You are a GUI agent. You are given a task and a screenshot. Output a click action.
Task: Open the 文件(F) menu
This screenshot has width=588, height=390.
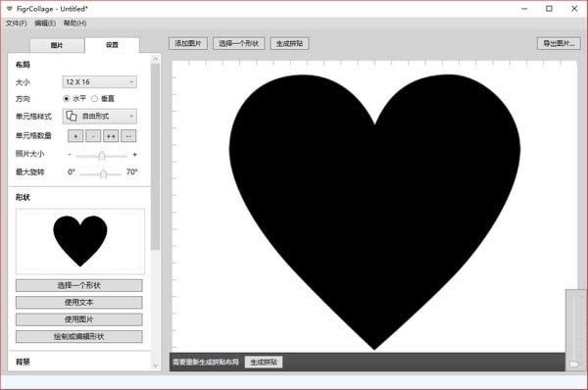[x=16, y=24]
